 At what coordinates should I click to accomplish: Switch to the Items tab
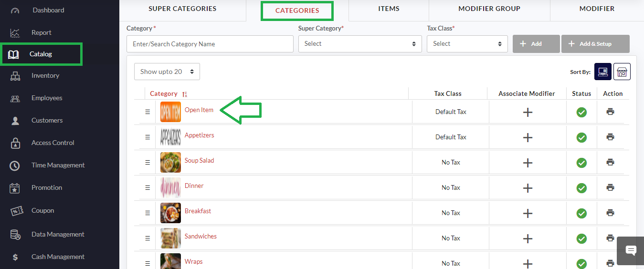[389, 9]
